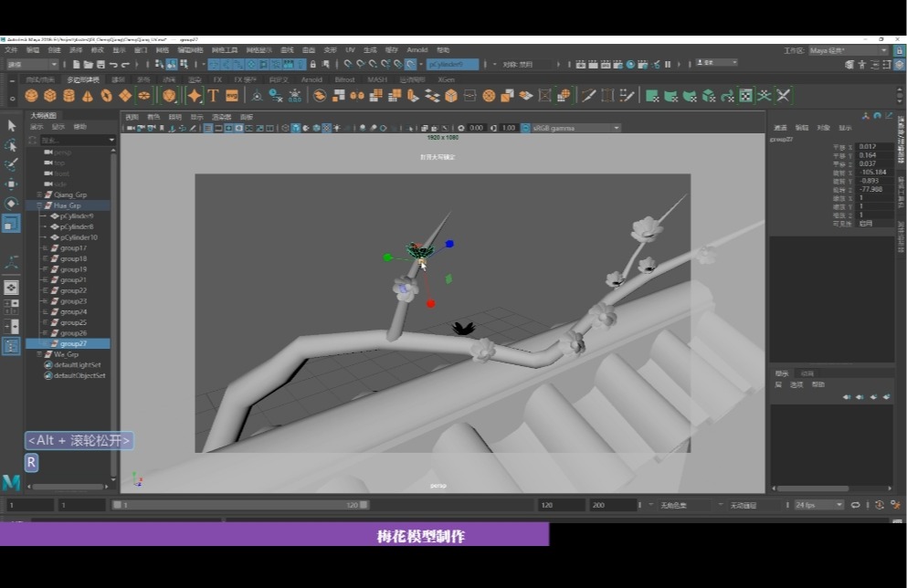This screenshot has width=907, height=588.
Task: Pick the Paint Selection tool
Action: pyautogui.click(x=11, y=164)
